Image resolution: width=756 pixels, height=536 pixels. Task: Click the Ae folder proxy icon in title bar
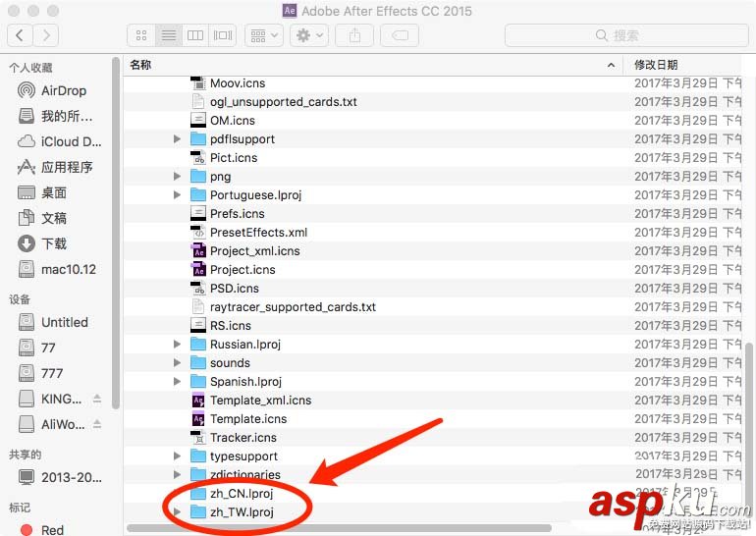click(290, 11)
